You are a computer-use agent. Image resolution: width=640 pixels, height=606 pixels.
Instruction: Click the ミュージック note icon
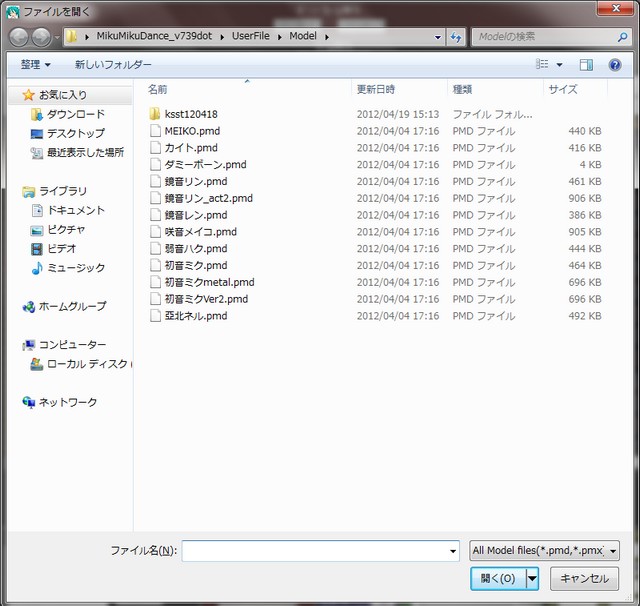pos(37,268)
